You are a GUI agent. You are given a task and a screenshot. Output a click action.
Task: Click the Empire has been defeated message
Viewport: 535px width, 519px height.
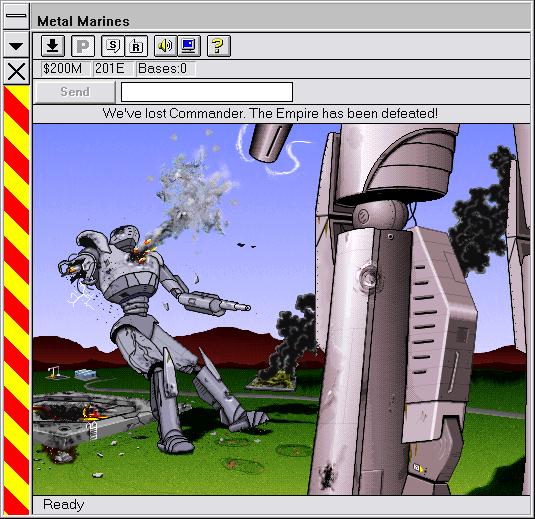[270, 113]
